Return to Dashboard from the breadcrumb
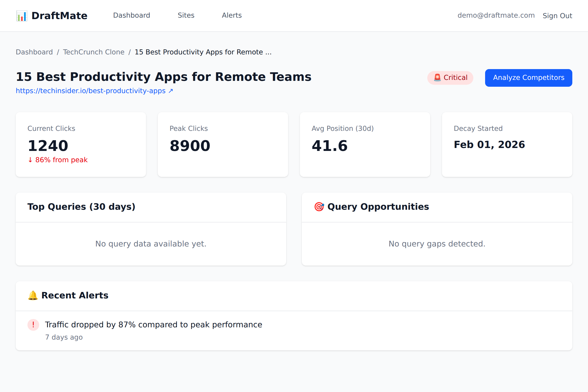This screenshot has height=392, width=588. click(34, 52)
